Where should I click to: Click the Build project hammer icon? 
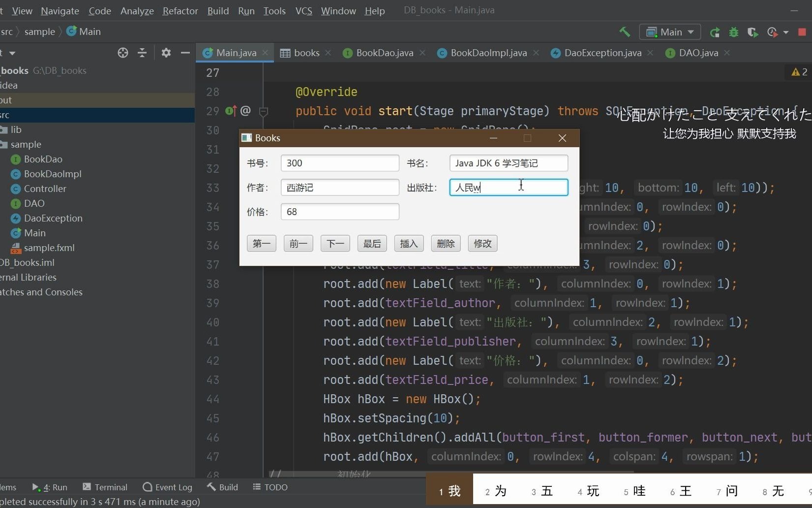click(625, 32)
